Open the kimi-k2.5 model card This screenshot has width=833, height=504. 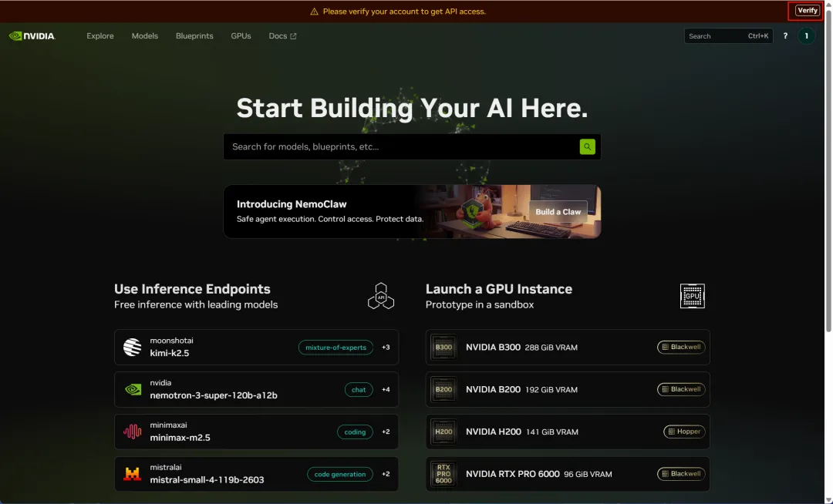pyautogui.click(x=256, y=347)
